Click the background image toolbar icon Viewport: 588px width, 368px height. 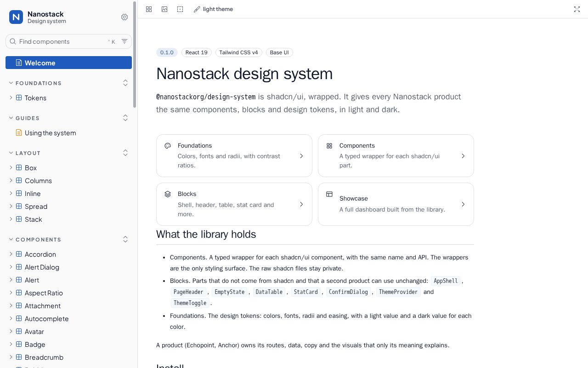tap(164, 9)
